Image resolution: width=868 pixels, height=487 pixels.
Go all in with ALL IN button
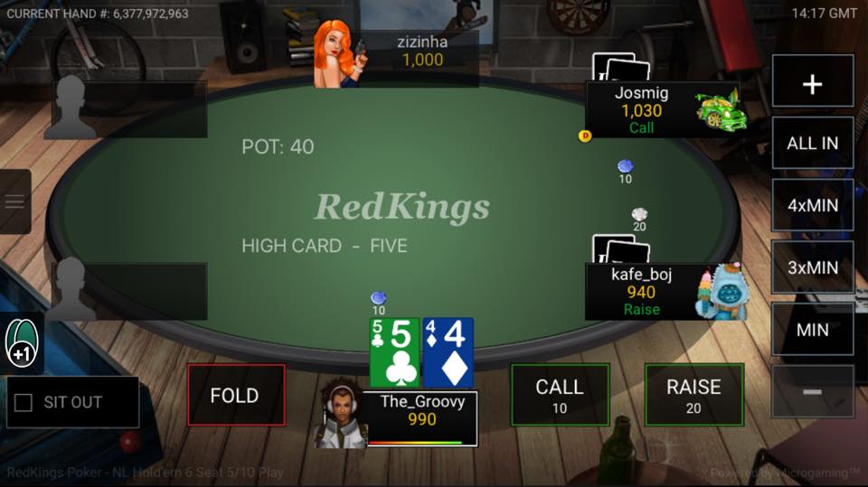tap(813, 144)
